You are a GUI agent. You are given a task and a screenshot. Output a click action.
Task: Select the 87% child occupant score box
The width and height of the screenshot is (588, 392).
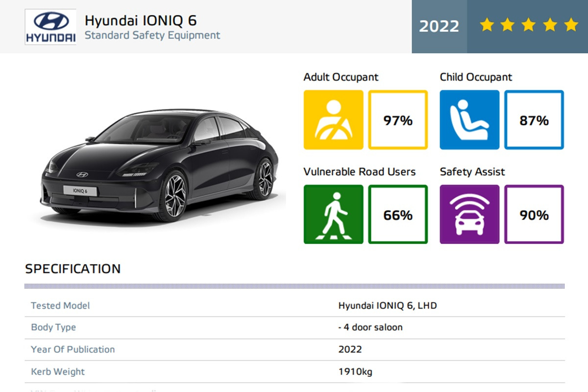point(534,120)
